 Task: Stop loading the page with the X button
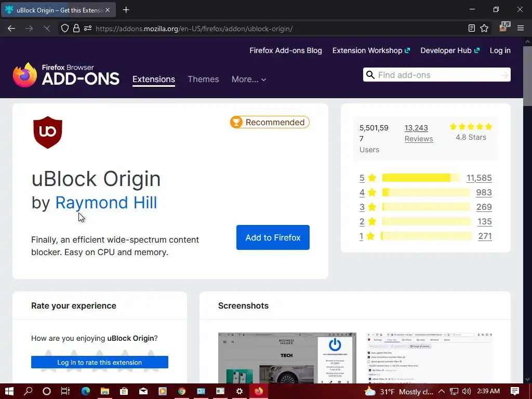point(47,29)
